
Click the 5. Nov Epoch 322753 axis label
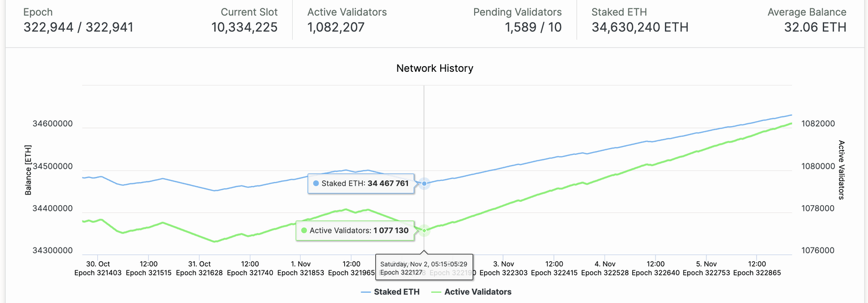pos(706,268)
